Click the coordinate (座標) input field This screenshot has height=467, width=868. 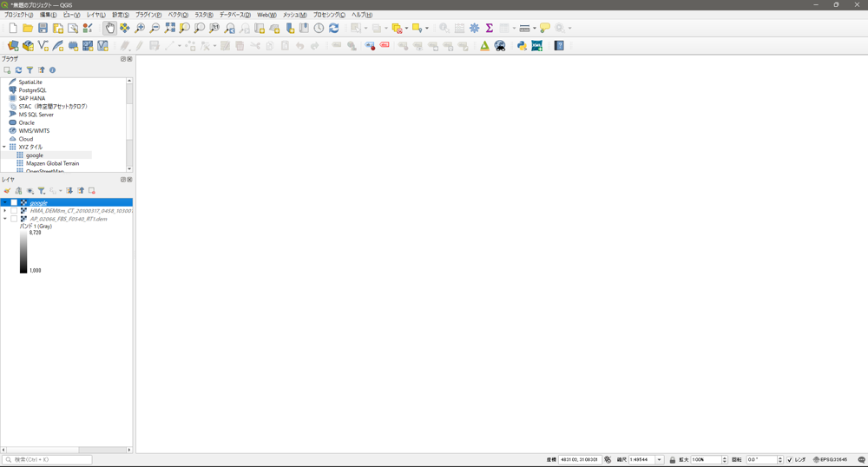point(580,460)
